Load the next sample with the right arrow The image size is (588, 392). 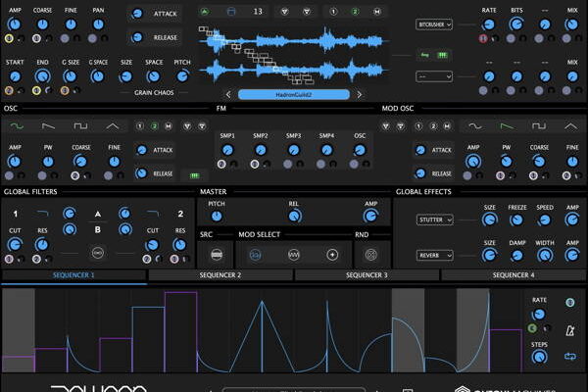[x=359, y=95]
